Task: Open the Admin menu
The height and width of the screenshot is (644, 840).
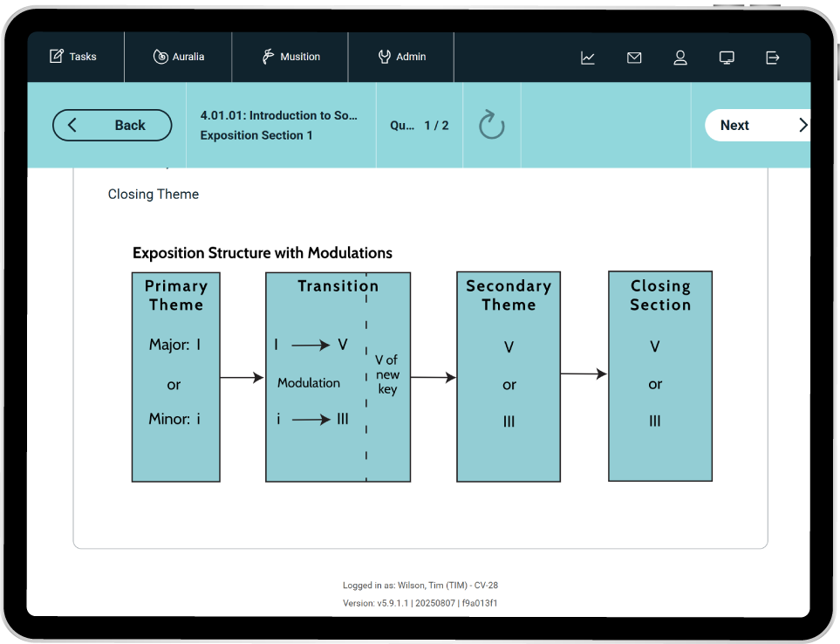Action: (x=401, y=57)
